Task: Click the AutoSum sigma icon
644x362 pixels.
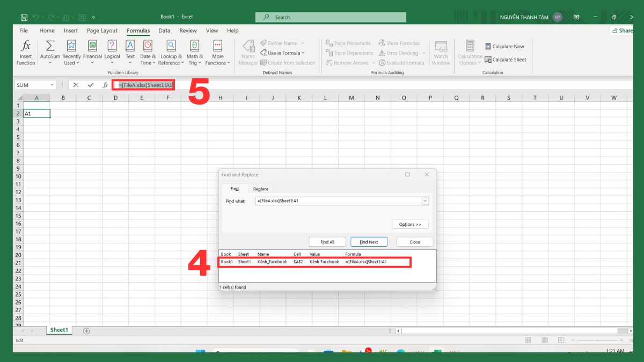Action: (x=50, y=46)
